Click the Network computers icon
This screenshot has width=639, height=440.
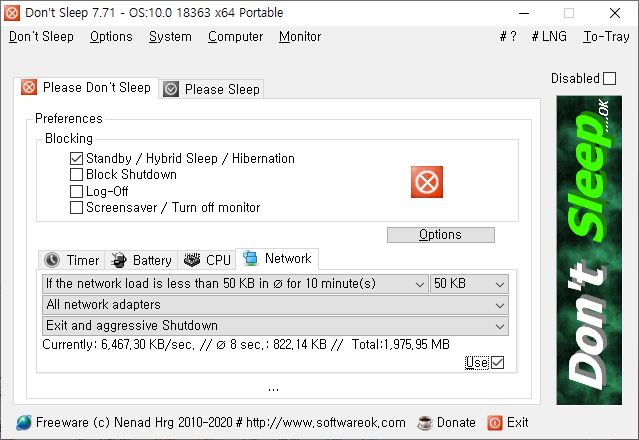(x=251, y=258)
